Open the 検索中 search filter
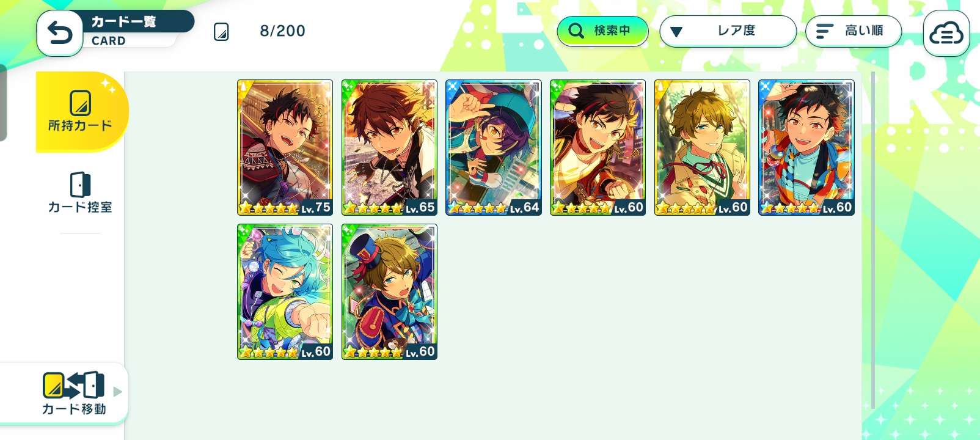This screenshot has width=980, height=440. coord(602,31)
